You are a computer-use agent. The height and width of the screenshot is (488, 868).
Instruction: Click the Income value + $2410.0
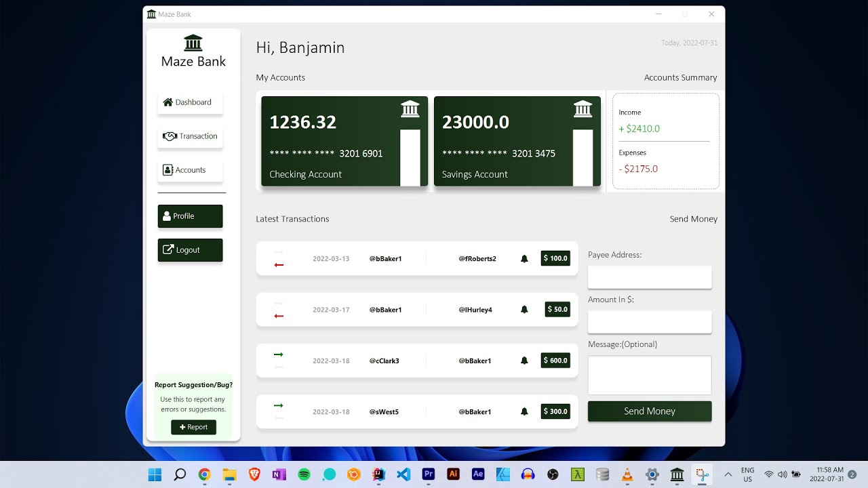click(639, 129)
